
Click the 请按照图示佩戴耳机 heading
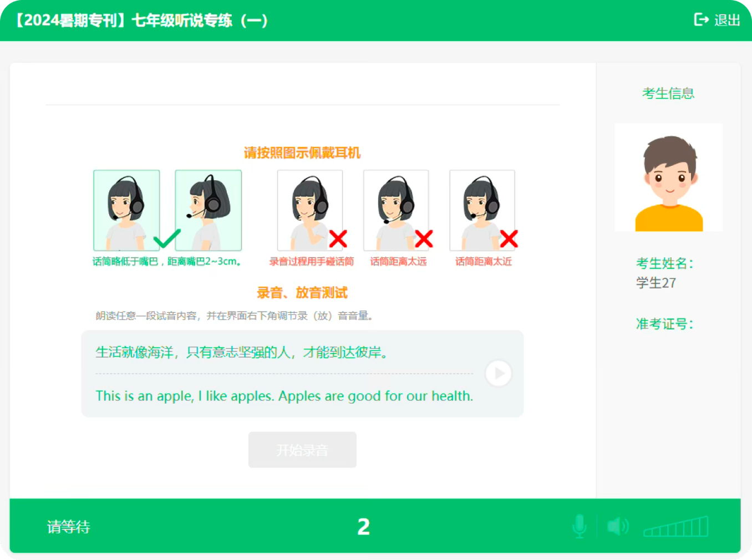click(302, 152)
